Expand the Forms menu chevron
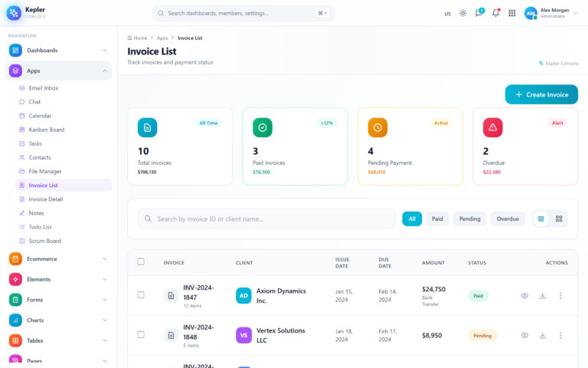 pyautogui.click(x=105, y=300)
